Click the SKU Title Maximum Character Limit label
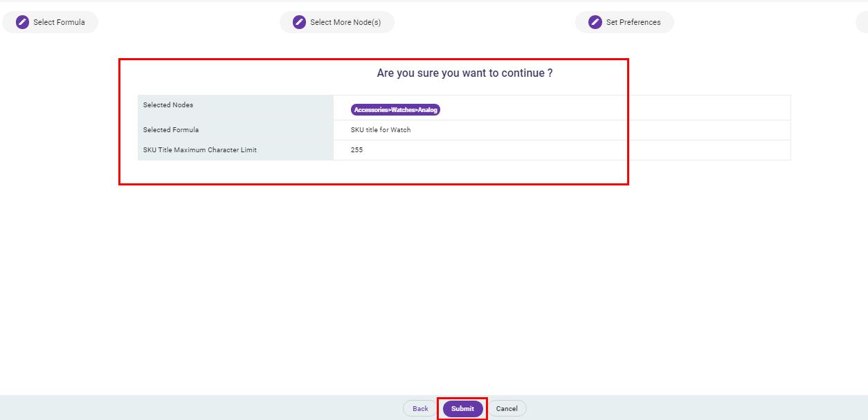Image resolution: width=868 pixels, height=420 pixels. tap(200, 150)
